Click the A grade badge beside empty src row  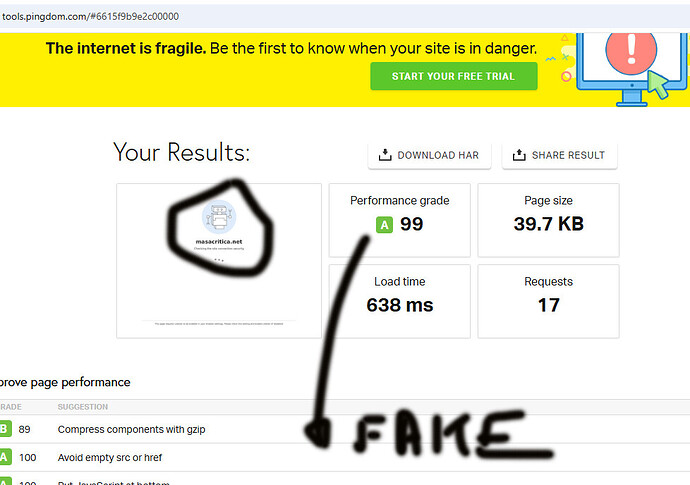coord(4,457)
